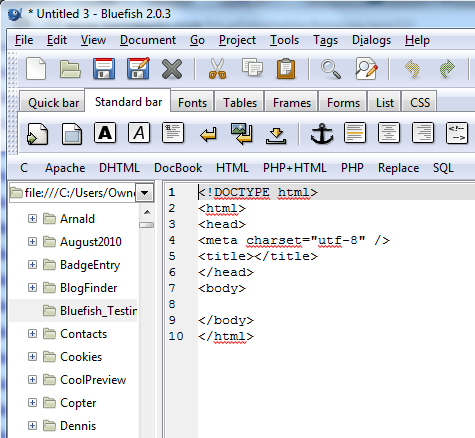Screen dimensions: 475x438
Task: Open the Document menu
Action: [x=148, y=40]
